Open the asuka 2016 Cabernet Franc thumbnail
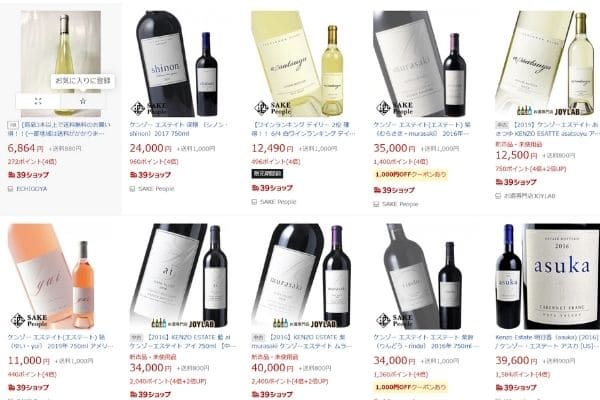Image resolution: width=600 pixels, height=400 pixels. pyautogui.click(x=548, y=276)
